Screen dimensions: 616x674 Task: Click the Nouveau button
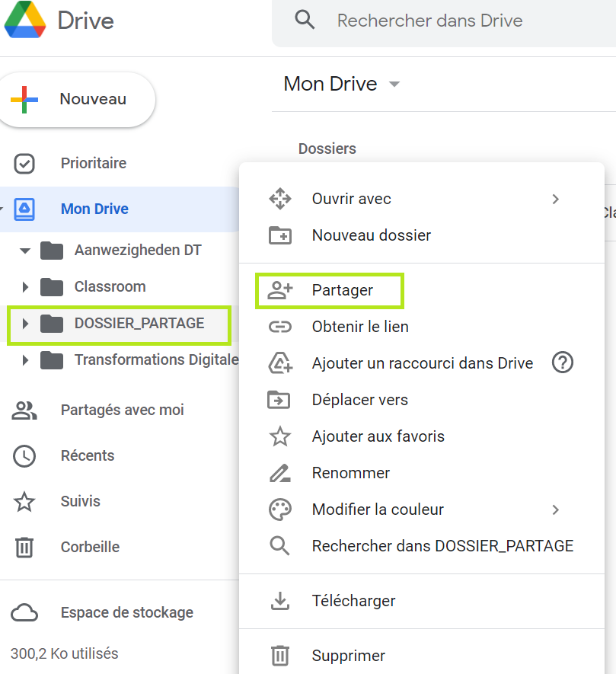click(76, 99)
